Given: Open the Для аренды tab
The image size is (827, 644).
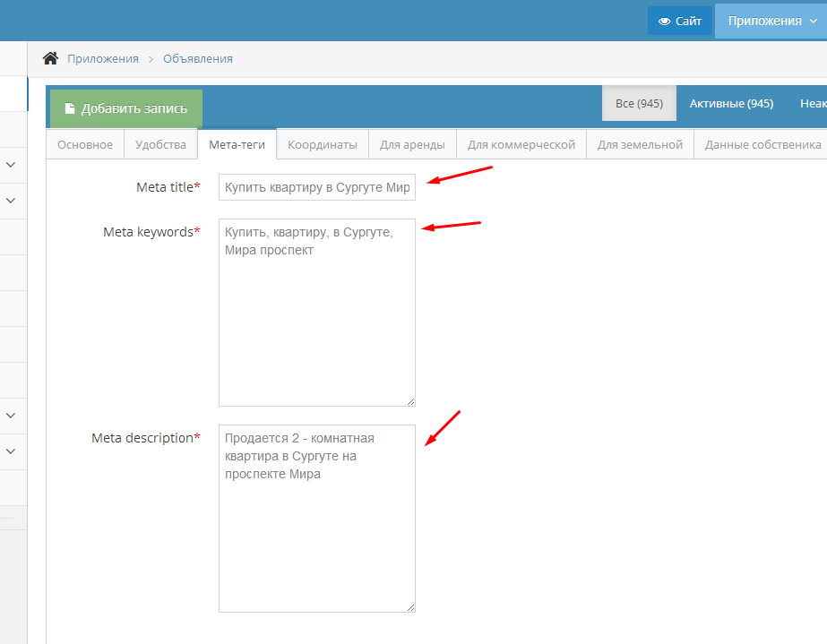Looking at the screenshot, I should pyautogui.click(x=412, y=144).
